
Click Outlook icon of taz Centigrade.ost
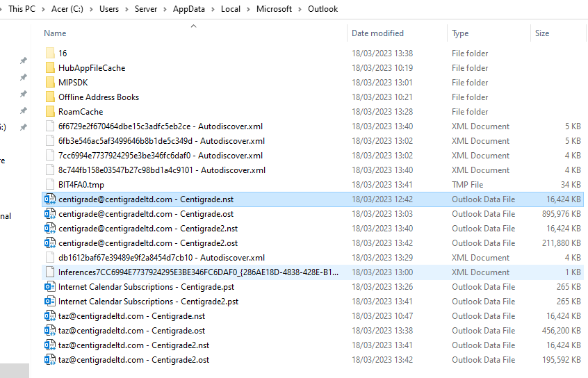(50, 331)
